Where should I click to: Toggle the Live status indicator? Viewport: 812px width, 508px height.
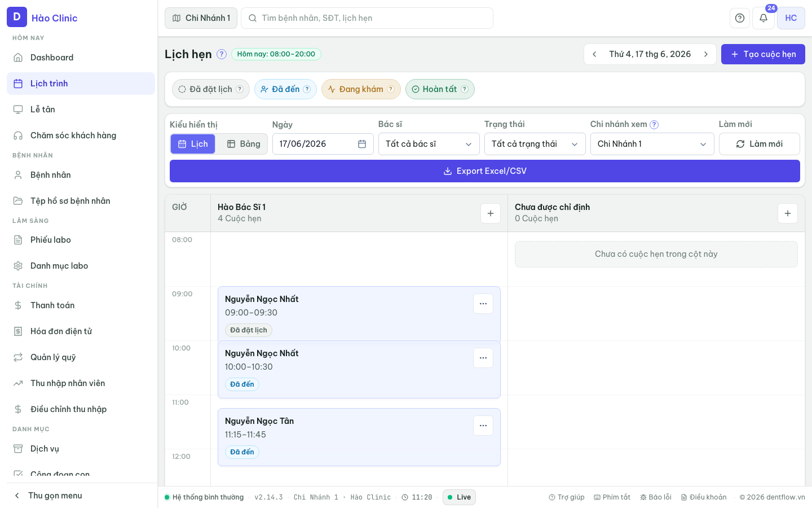click(459, 497)
